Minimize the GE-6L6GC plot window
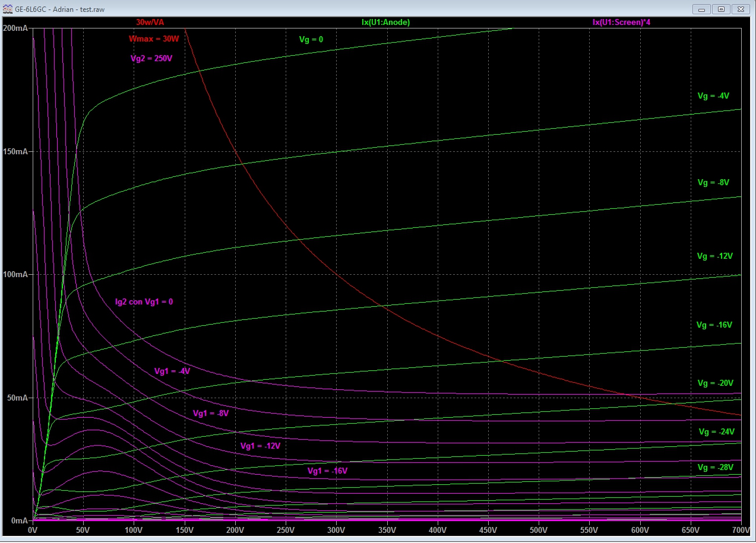The width and height of the screenshot is (756, 543). 703,9
